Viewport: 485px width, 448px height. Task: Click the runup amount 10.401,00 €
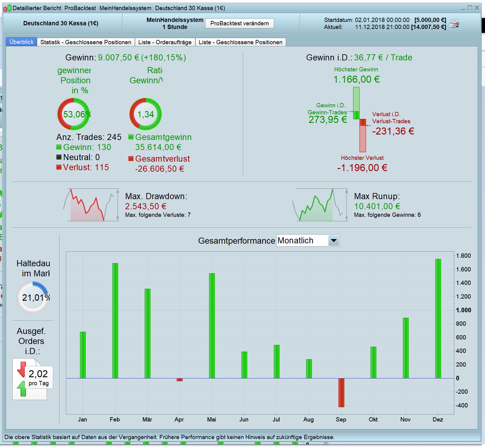click(x=377, y=206)
